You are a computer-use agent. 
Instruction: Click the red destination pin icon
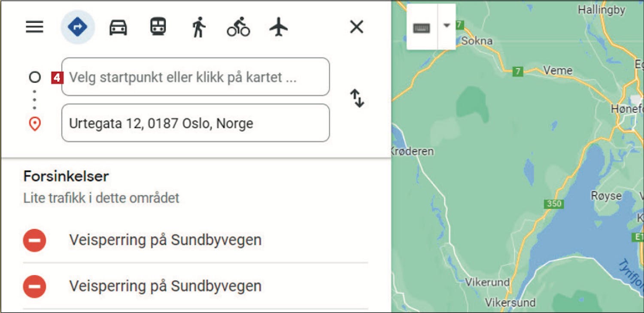point(35,124)
